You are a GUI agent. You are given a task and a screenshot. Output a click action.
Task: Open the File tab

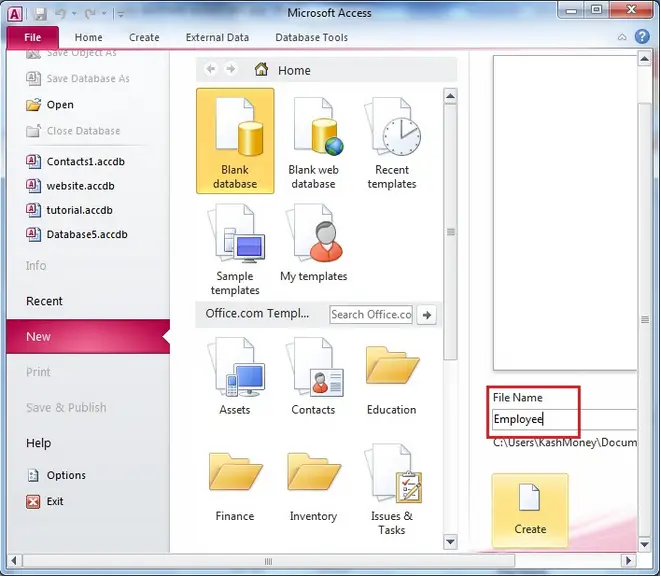pos(32,38)
